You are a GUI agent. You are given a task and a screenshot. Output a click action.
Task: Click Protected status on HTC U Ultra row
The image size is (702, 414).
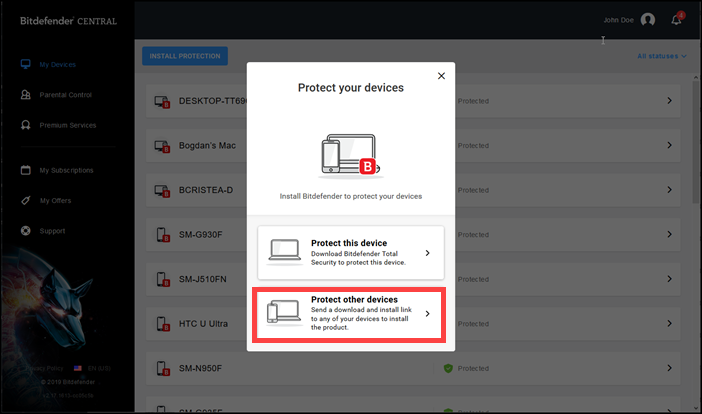473,324
